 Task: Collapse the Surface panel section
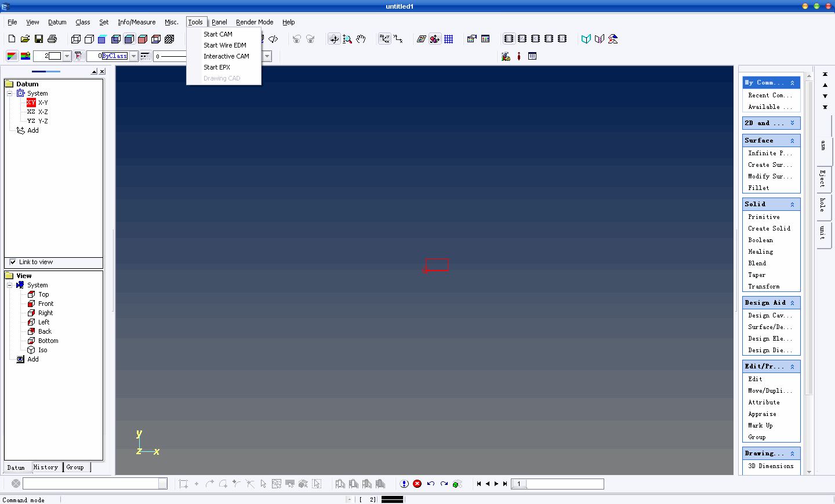click(x=792, y=141)
